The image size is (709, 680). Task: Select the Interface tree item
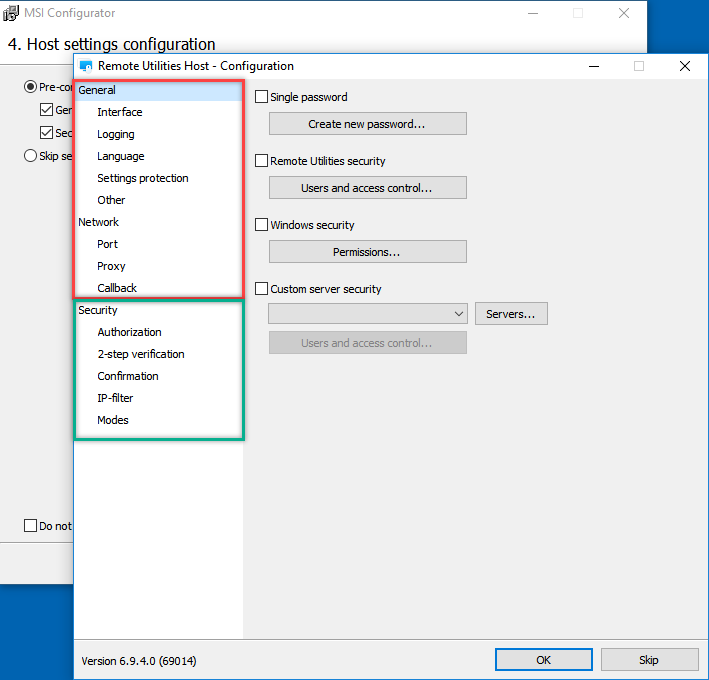120,112
